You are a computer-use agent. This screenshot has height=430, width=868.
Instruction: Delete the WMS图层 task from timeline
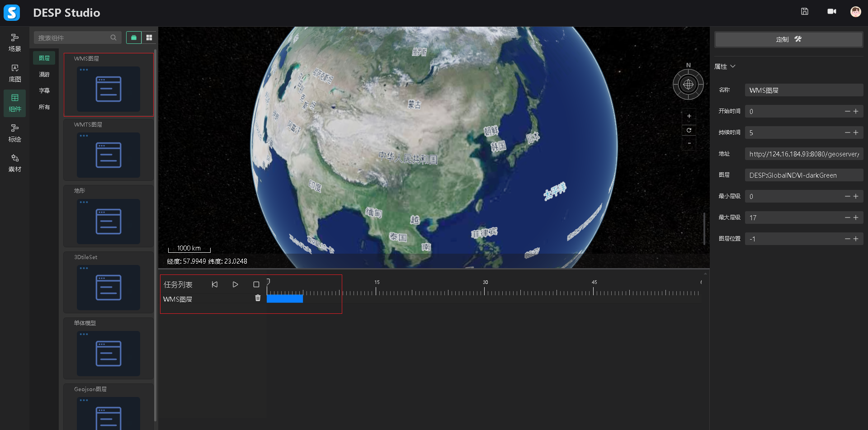258,298
